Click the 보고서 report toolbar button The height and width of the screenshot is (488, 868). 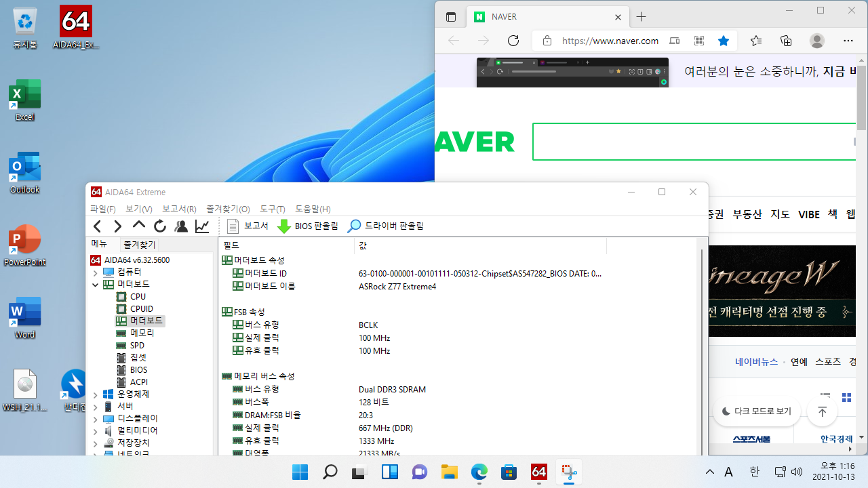pyautogui.click(x=248, y=226)
